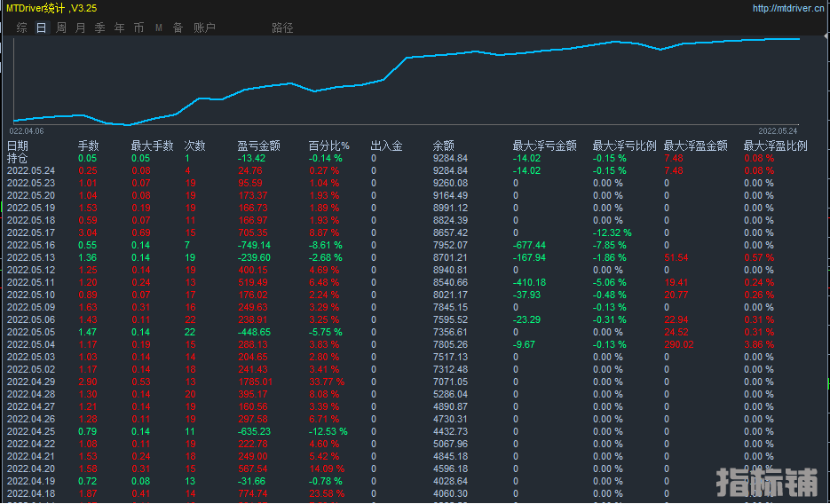This screenshot has height=504, width=830.
Task: Click the 9260.08 balance cell
Action: coord(450,183)
